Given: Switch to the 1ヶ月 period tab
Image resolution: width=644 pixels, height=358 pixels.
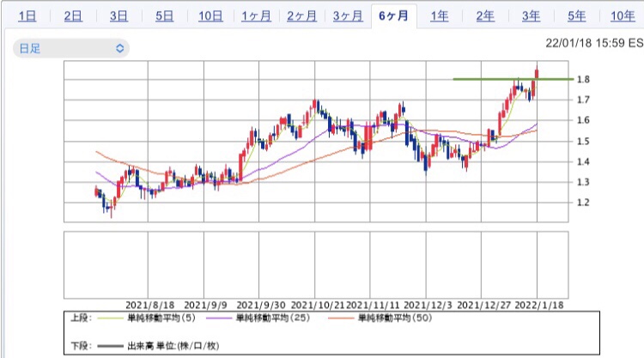Looking at the screenshot, I should pyautogui.click(x=256, y=16).
